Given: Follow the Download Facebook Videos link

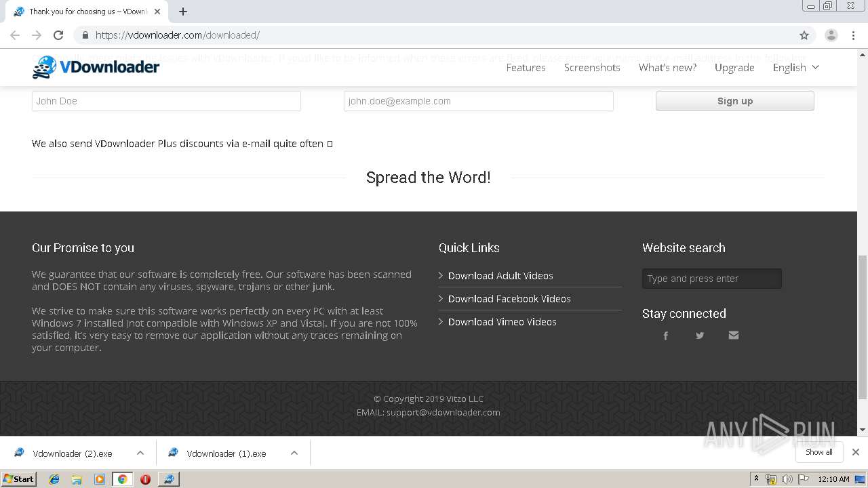Looking at the screenshot, I should pyautogui.click(x=509, y=299).
